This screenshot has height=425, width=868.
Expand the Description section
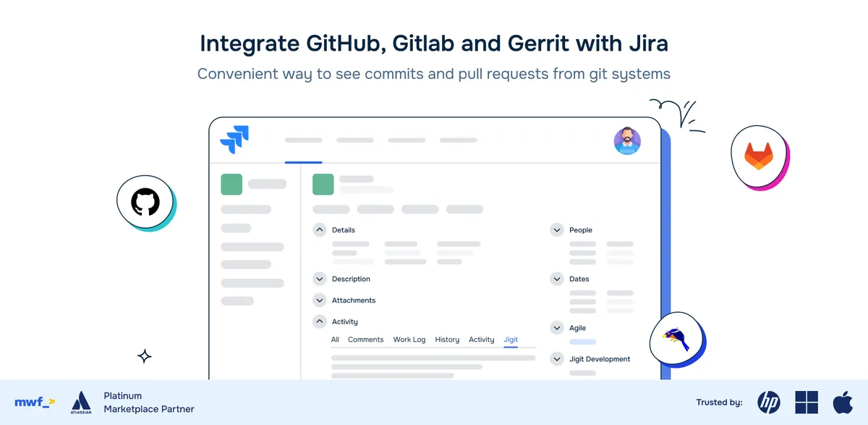pyautogui.click(x=320, y=279)
